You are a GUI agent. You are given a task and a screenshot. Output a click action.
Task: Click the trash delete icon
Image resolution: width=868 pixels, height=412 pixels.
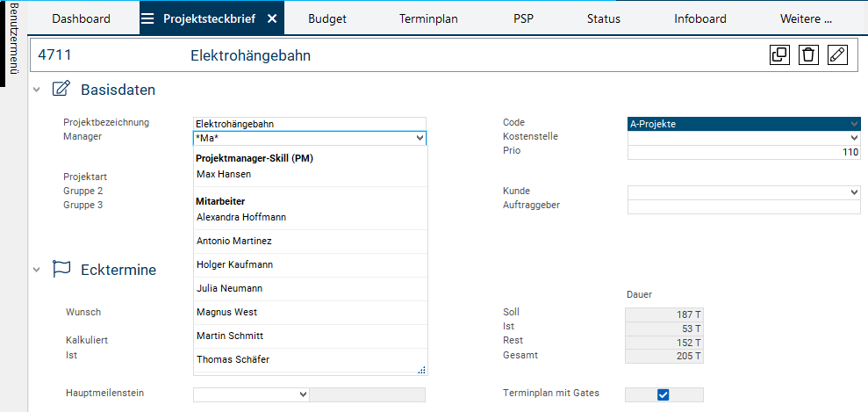(808, 55)
